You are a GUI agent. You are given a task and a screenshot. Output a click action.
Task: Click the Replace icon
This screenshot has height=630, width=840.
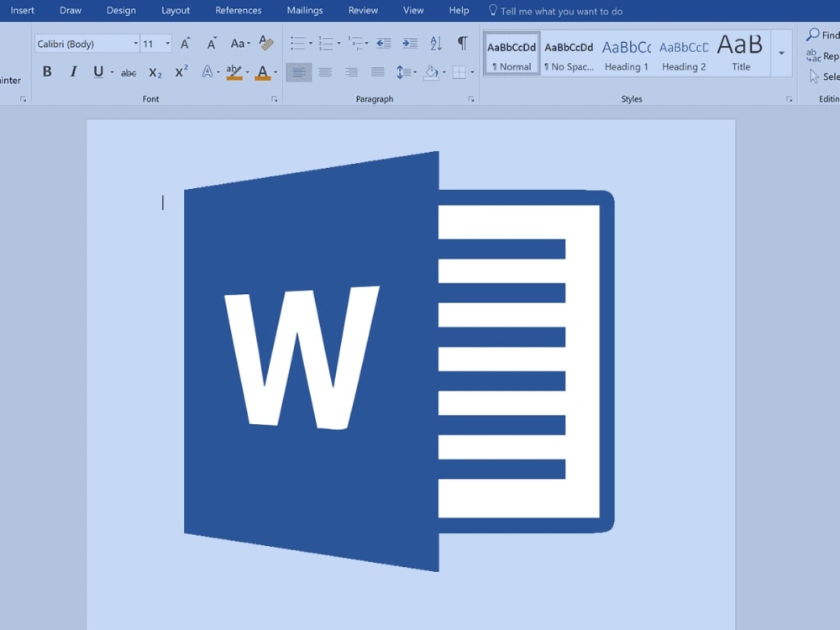812,55
